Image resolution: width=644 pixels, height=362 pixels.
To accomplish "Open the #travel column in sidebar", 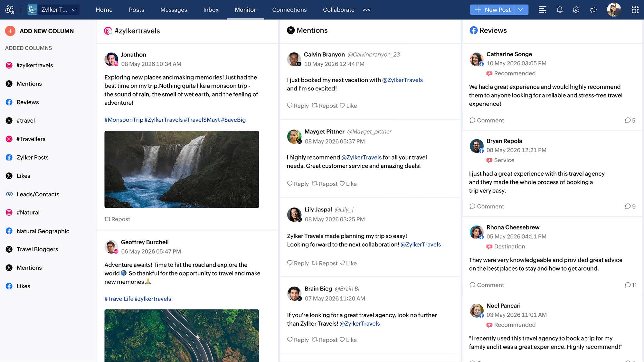I will [26, 121].
